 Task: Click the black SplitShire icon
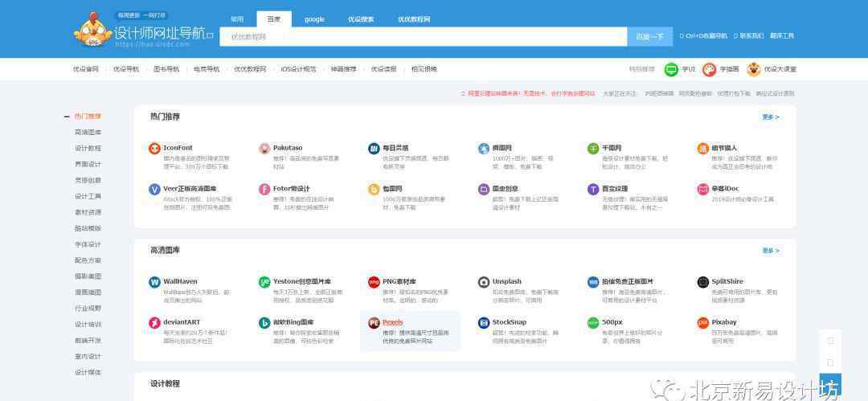[x=703, y=283]
